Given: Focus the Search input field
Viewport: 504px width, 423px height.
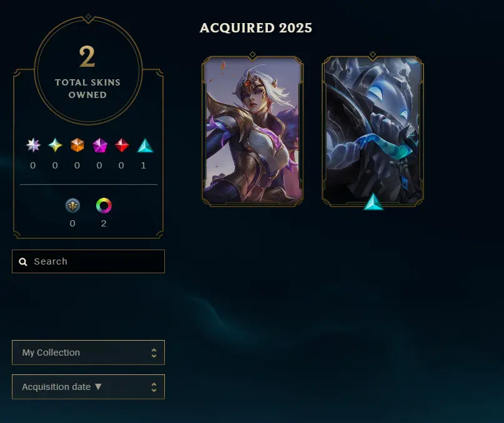Looking at the screenshot, I should click(89, 261).
